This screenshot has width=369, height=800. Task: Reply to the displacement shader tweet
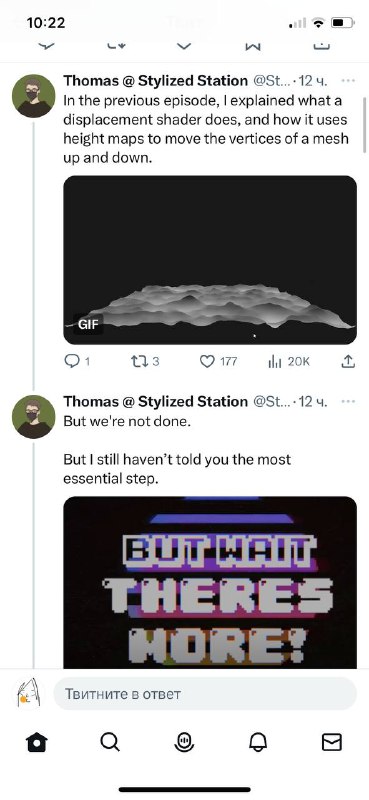[x=77, y=362]
